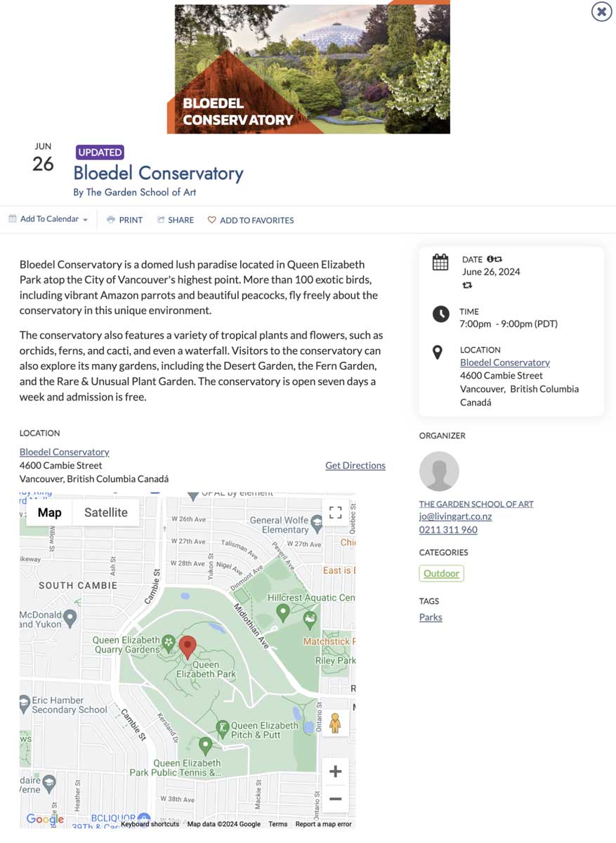Screen dimensions: 616x843
Task: Click the clock icon next to TIME
Action: click(x=440, y=314)
